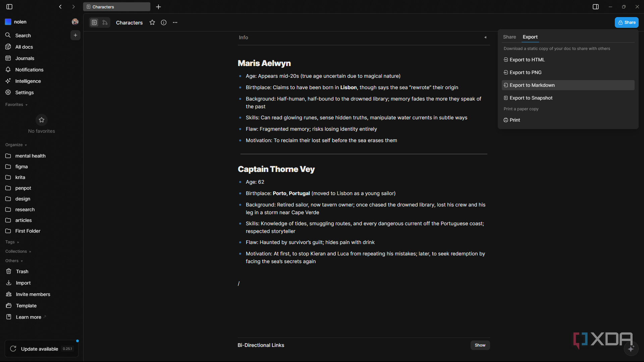Open a new tab with plus icon
The width and height of the screenshot is (644, 362).
pyautogui.click(x=159, y=7)
